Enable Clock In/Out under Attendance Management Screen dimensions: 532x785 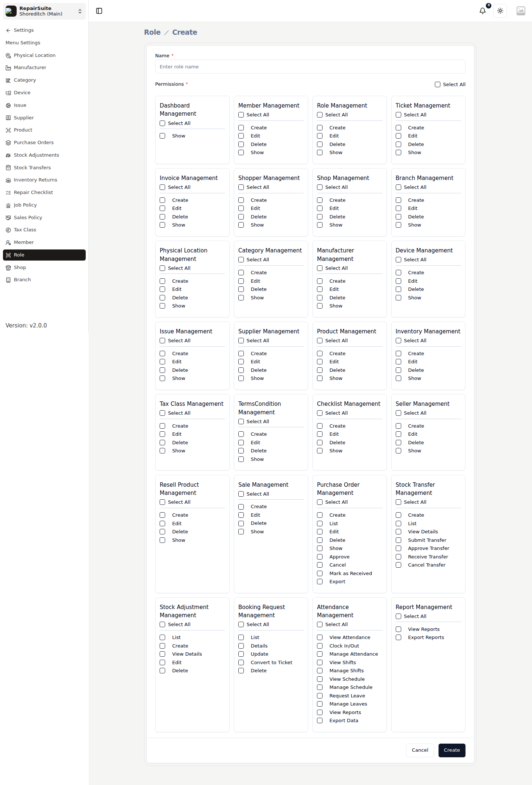320,646
